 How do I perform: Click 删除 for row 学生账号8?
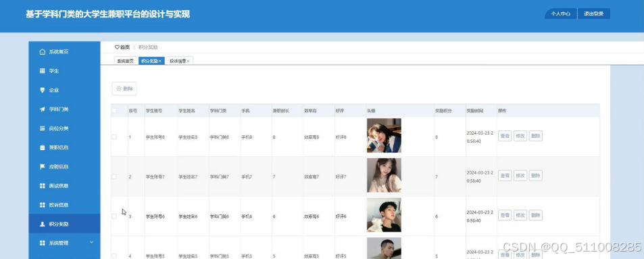[x=536, y=136]
